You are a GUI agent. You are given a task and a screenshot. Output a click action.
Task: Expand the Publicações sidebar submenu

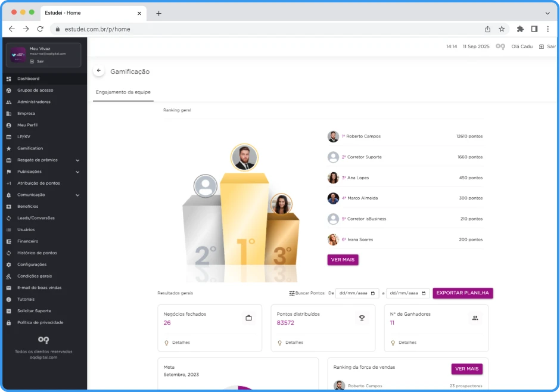(x=77, y=172)
